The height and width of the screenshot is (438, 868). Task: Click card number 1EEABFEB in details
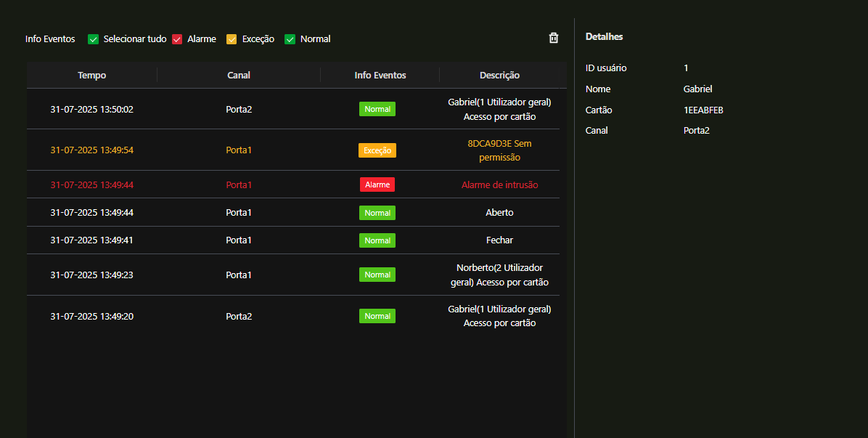pos(703,110)
